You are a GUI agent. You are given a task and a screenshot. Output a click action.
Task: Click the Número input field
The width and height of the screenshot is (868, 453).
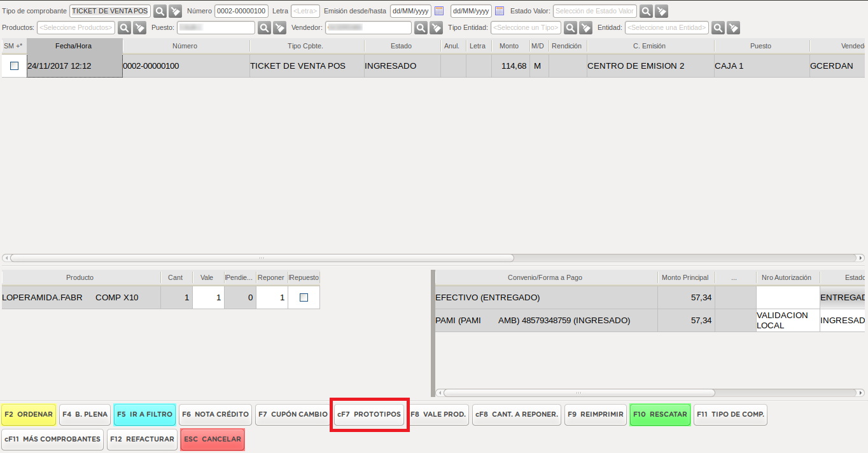241,11
